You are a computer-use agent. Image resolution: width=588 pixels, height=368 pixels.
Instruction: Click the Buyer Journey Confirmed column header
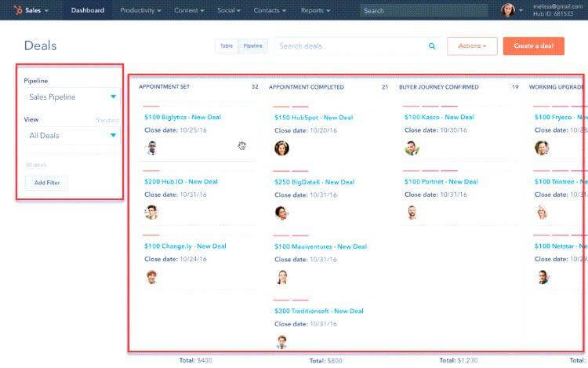(x=439, y=87)
